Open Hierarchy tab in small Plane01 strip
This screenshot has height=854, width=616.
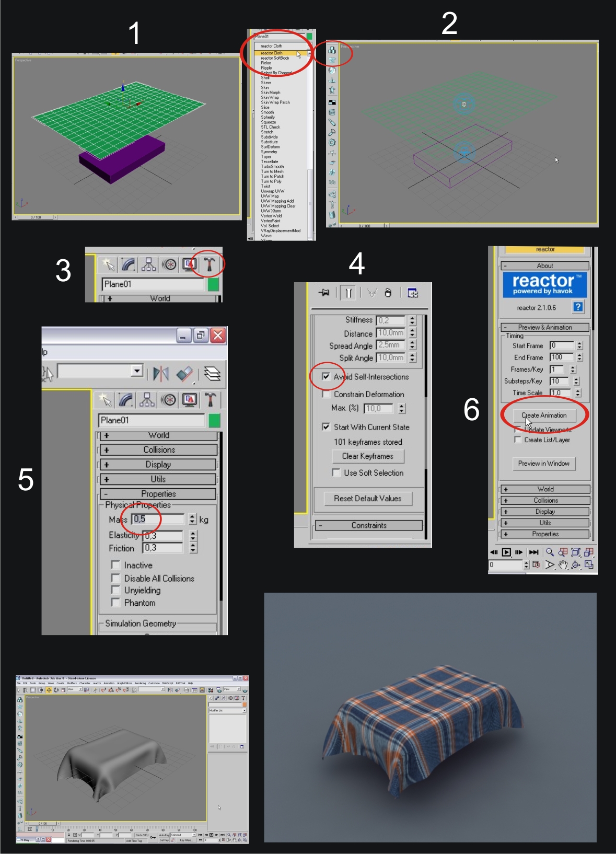(x=148, y=264)
